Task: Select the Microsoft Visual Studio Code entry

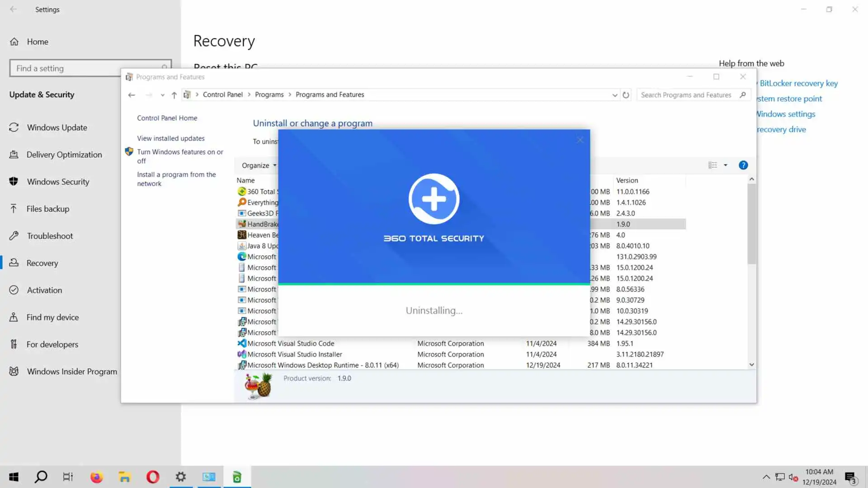Action: point(291,343)
